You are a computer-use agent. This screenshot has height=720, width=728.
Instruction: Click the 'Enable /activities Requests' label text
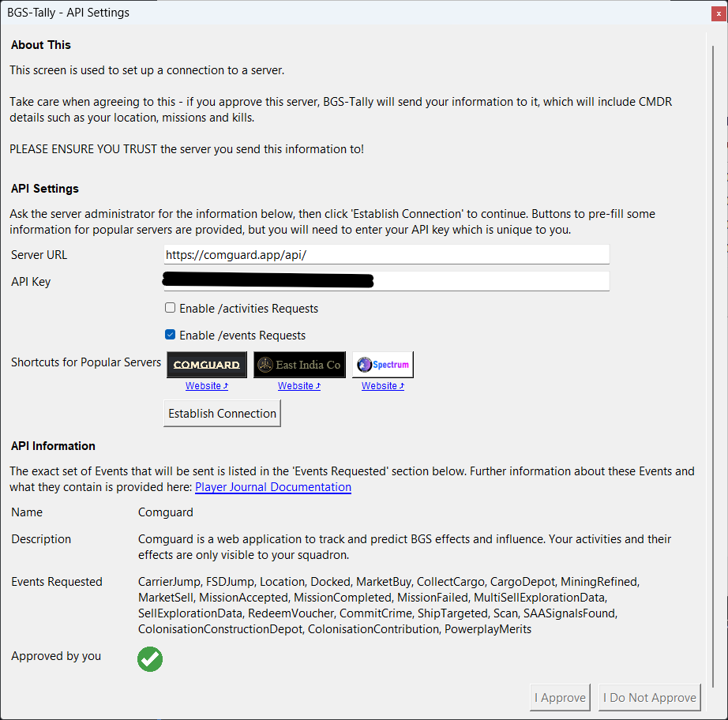249,308
